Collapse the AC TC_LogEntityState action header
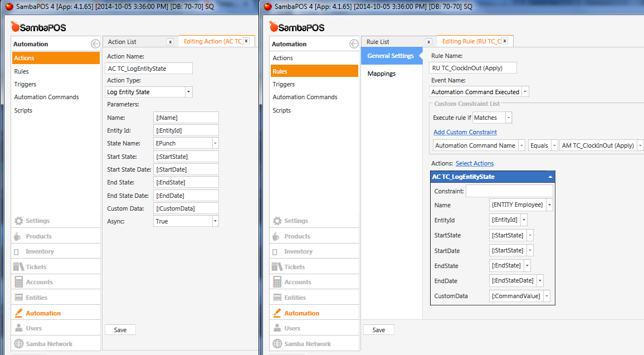The width and height of the screenshot is (644, 355). [x=550, y=177]
